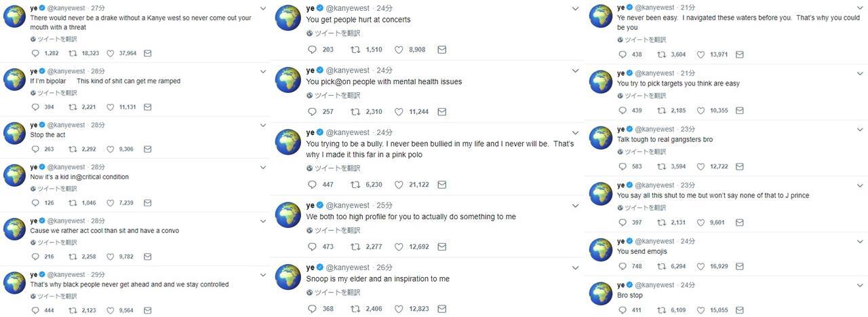Open the @kanyewest handle on "Bro stop" tweet

pyautogui.click(x=655, y=284)
